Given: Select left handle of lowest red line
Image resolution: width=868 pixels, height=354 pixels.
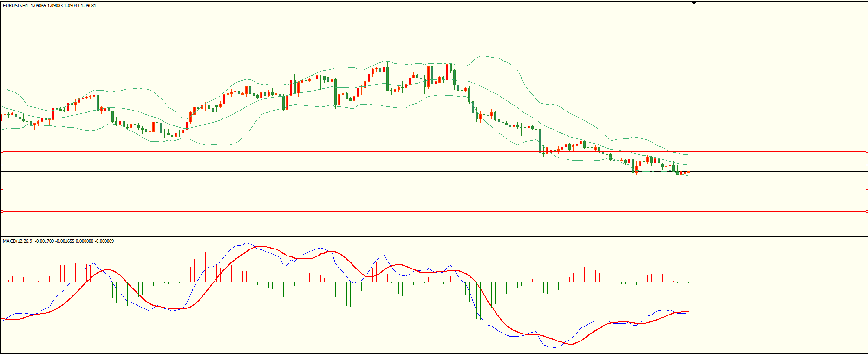Looking at the screenshot, I should pyautogui.click(x=2, y=211).
